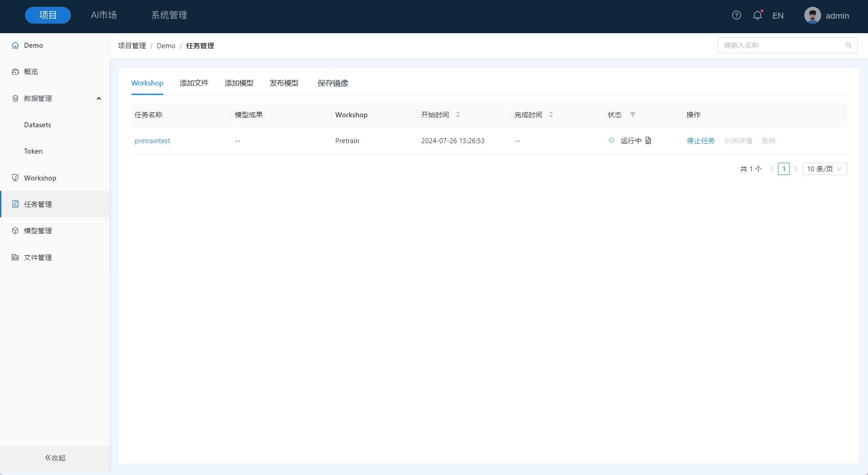
Task: Click 停止任务 for the pretraintest task
Action: coord(700,141)
